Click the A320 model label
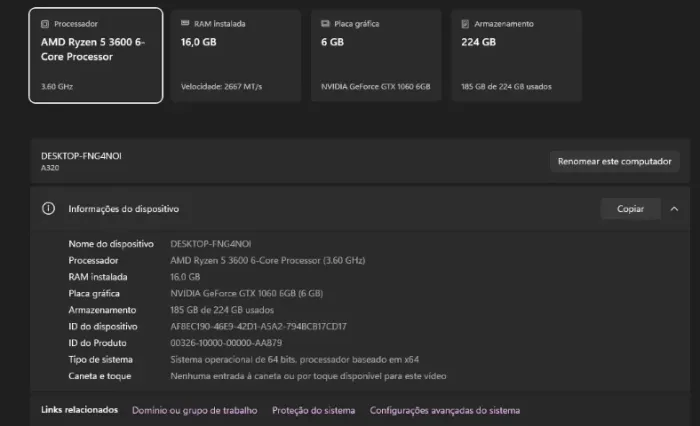Screen dimensions: 700x426 pyautogui.click(x=50, y=168)
